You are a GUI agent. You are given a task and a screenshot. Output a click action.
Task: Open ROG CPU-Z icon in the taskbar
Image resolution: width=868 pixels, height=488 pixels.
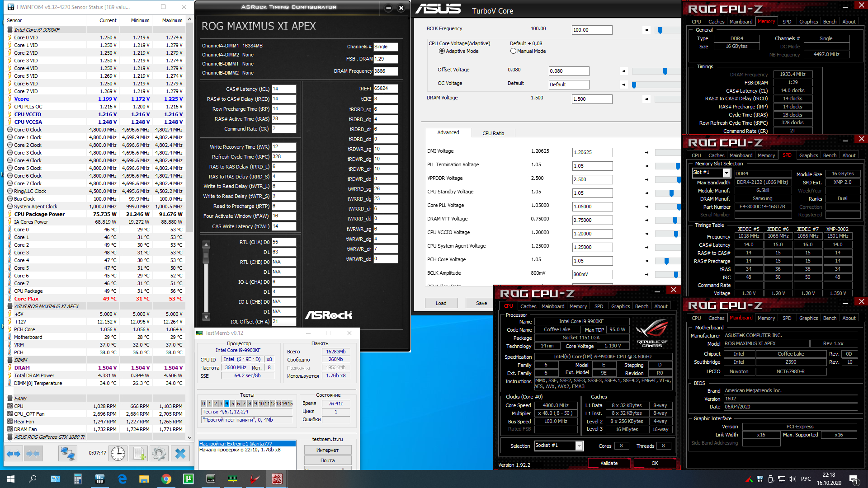pos(277,479)
